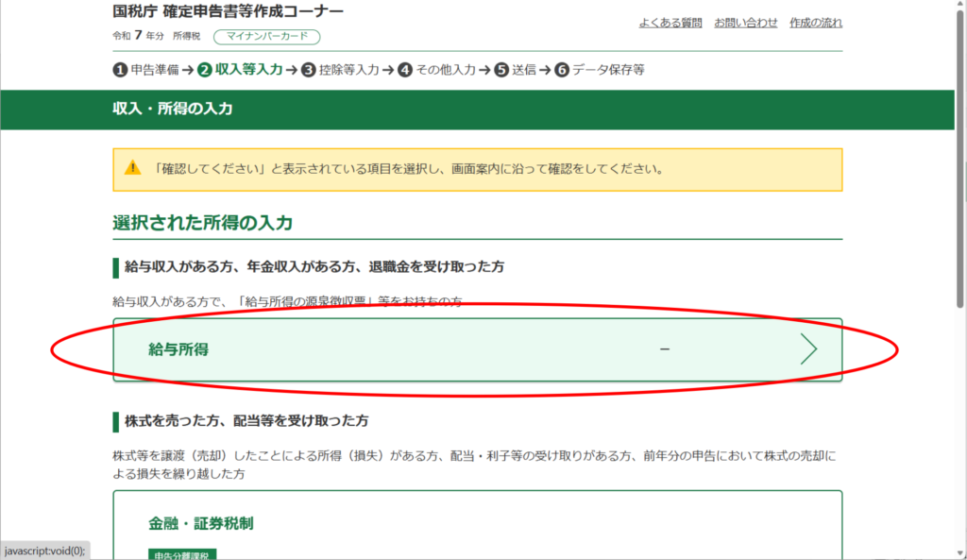Screen dimensions: 967x560
Task: Open the お問い合わせ link
Action: pos(746,23)
